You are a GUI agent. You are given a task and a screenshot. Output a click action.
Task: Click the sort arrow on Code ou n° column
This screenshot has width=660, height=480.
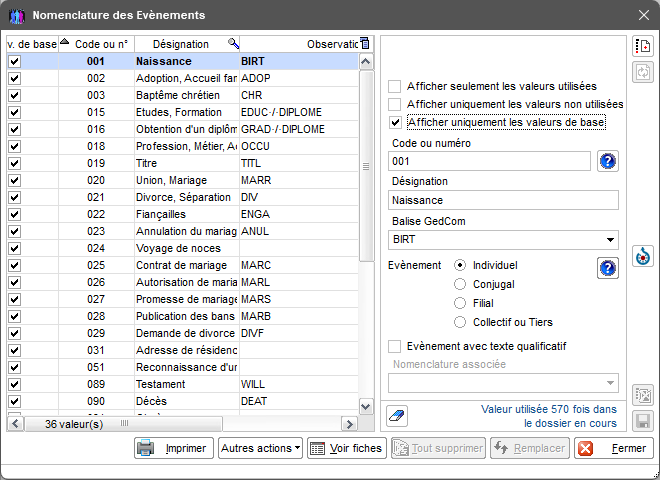pos(64,41)
